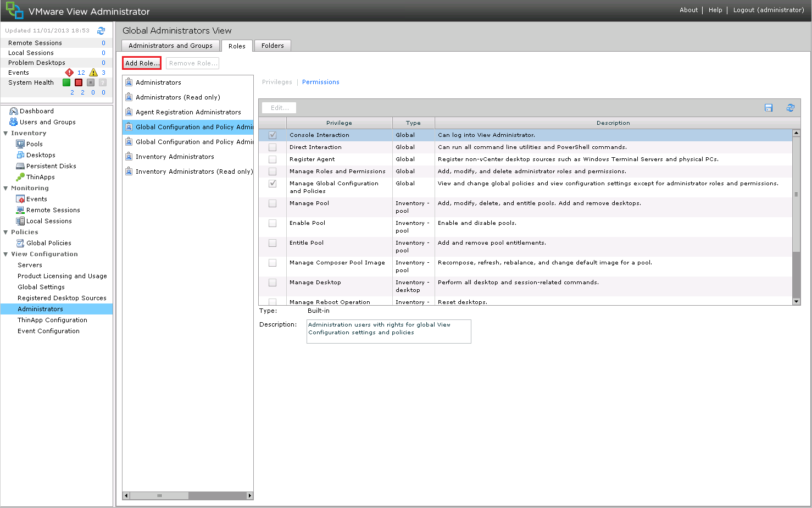Collapse the Monitoring section
This screenshot has height=508, width=812.
pyautogui.click(x=6, y=188)
